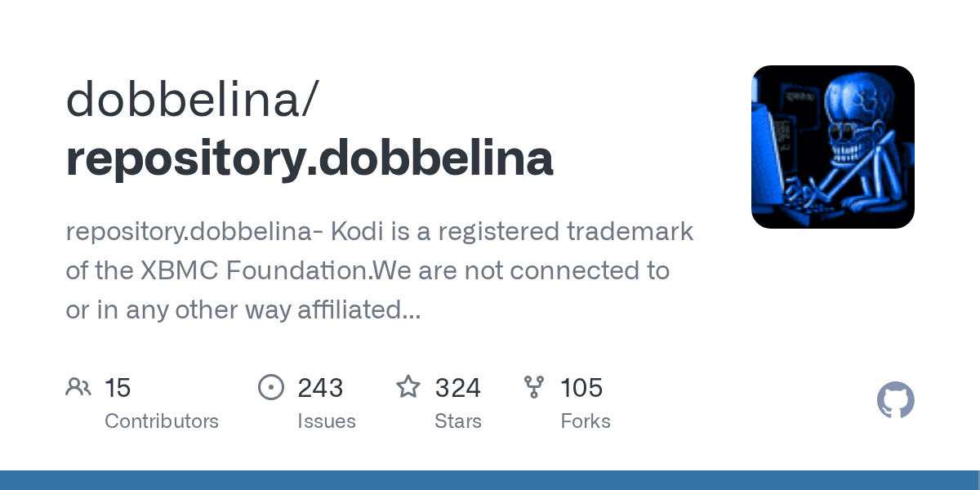This screenshot has width=980, height=490.
Task: Click the stars count "324"
Action: tap(457, 388)
